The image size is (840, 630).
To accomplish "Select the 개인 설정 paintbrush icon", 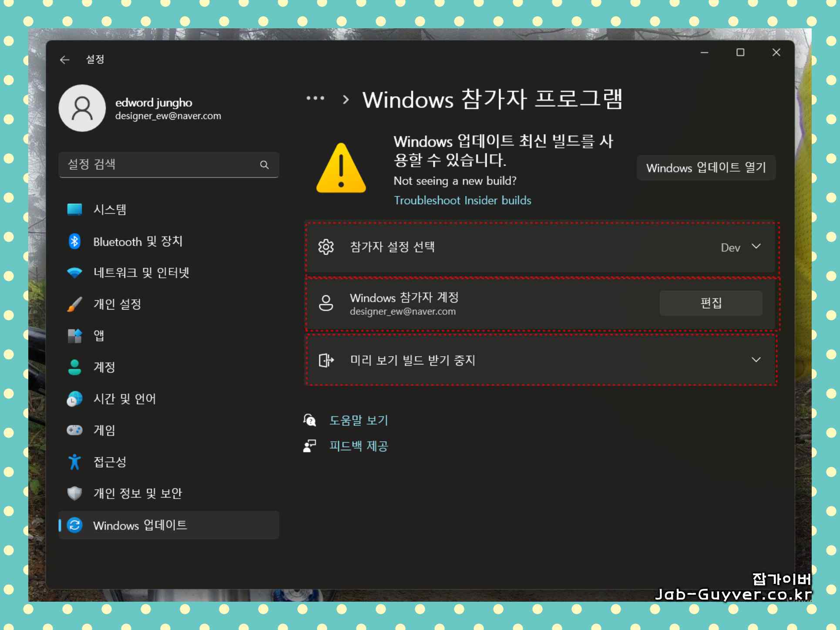I will pyautogui.click(x=74, y=304).
